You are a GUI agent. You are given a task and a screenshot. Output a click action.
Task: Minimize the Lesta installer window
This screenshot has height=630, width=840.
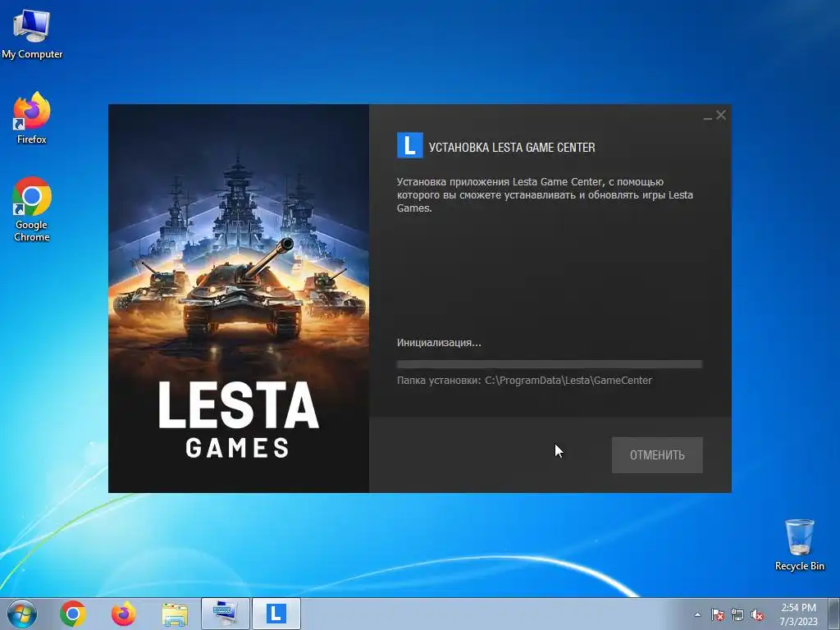click(708, 116)
